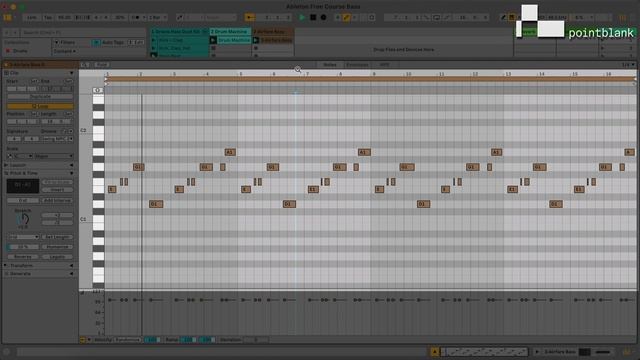Select Drums in the Collections list
Image resolution: width=640 pixels, height=360 pixels.
click(20, 51)
